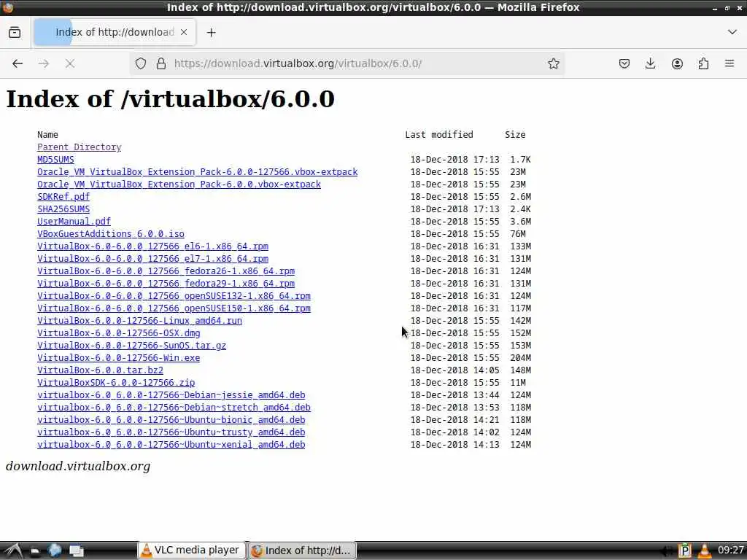Click the forward navigation arrow

(x=44, y=63)
